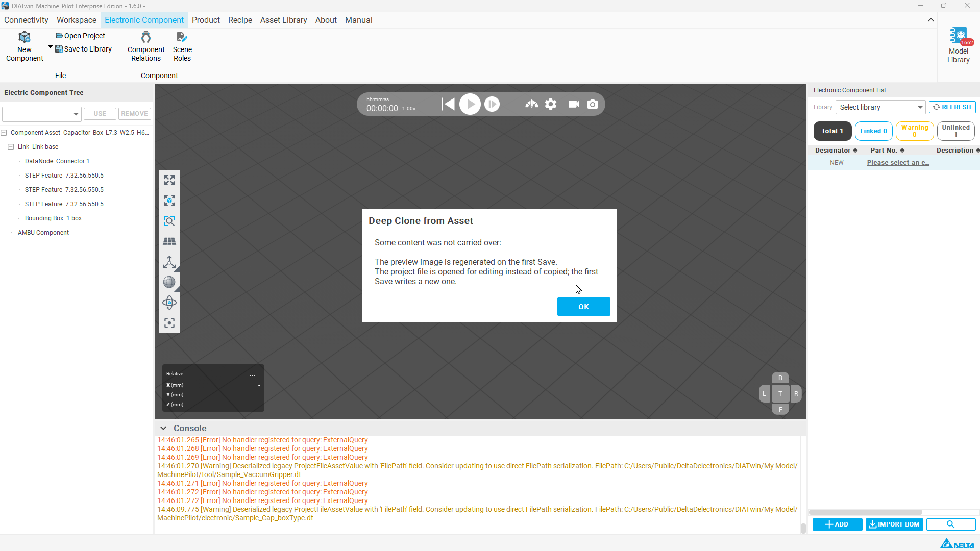Click Save to Library
This screenshot has width=980, height=551.
click(83, 49)
